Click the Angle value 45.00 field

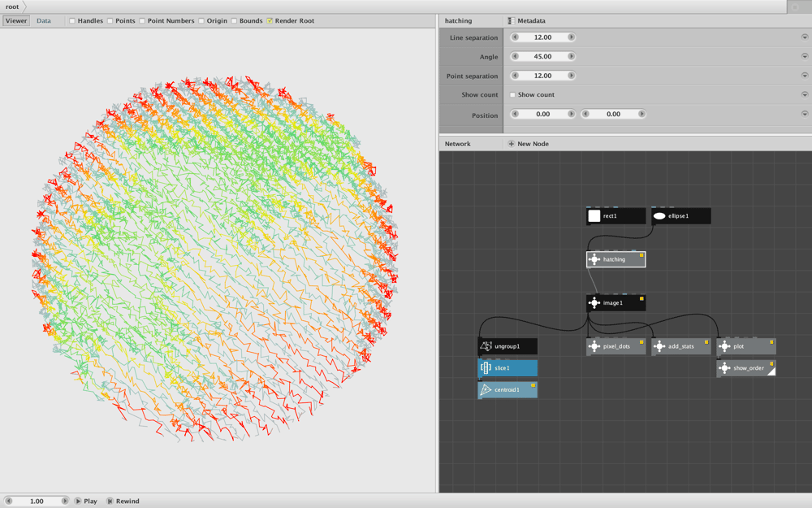click(542, 57)
